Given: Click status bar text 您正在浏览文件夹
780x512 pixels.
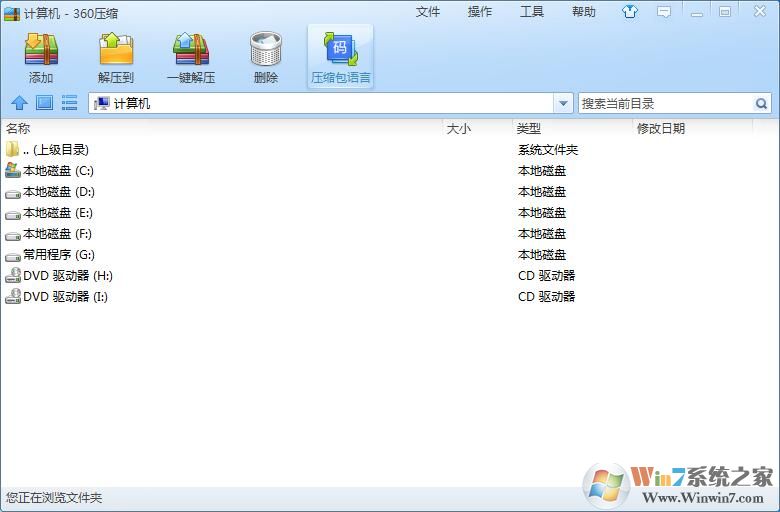Looking at the screenshot, I should (54, 498).
